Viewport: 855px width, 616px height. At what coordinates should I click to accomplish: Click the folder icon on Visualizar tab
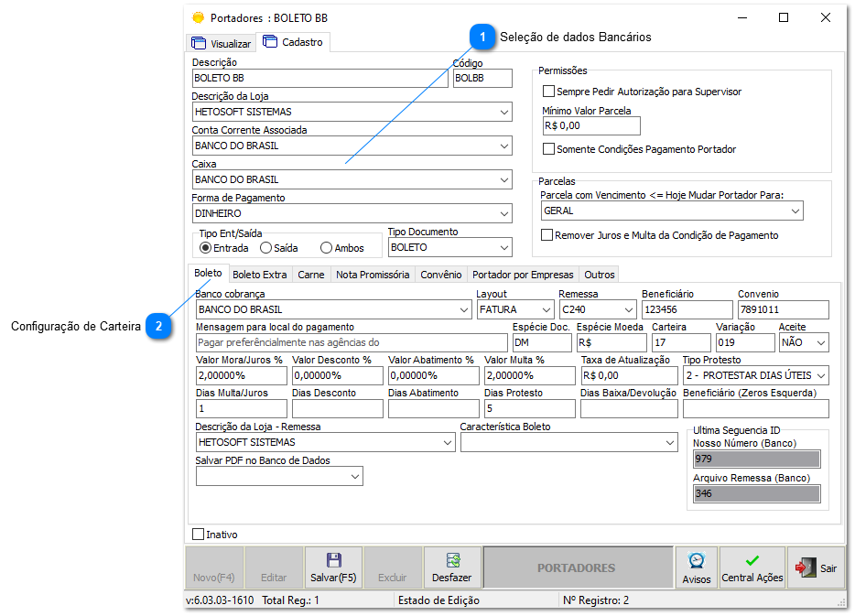[199, 42]
